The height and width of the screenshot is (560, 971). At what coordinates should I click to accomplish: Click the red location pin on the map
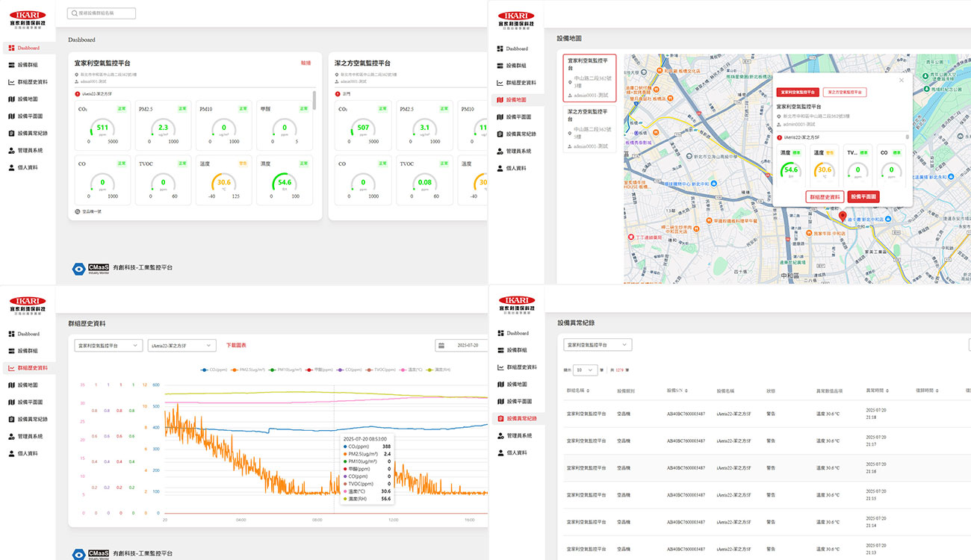[x=843, y=217]
